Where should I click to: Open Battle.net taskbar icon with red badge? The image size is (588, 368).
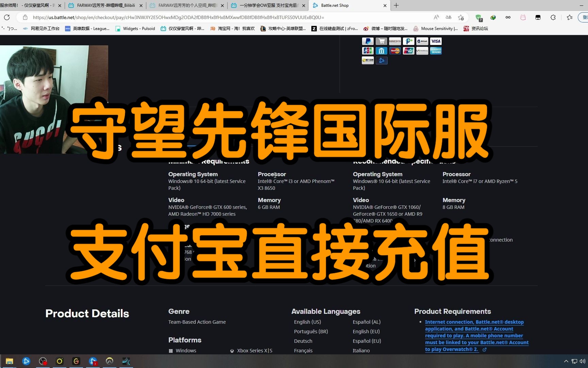point(93,361)
